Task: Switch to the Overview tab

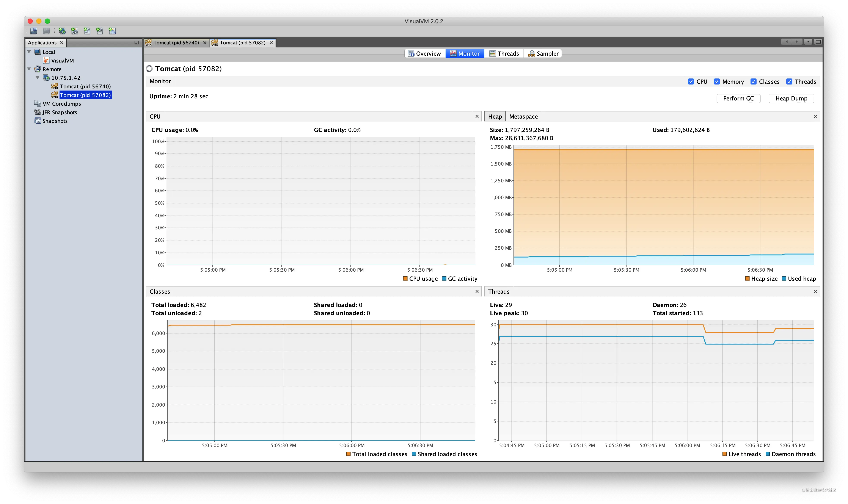Action: (x=425, y=53)
